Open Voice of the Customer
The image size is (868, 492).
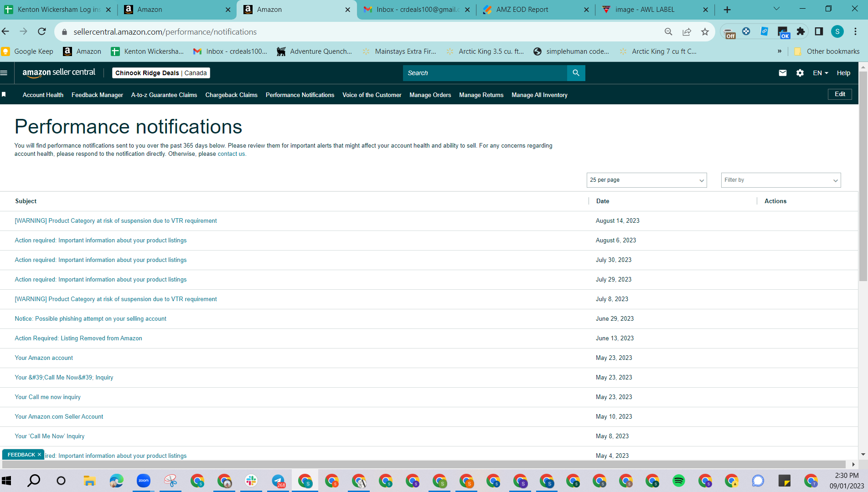372,95
